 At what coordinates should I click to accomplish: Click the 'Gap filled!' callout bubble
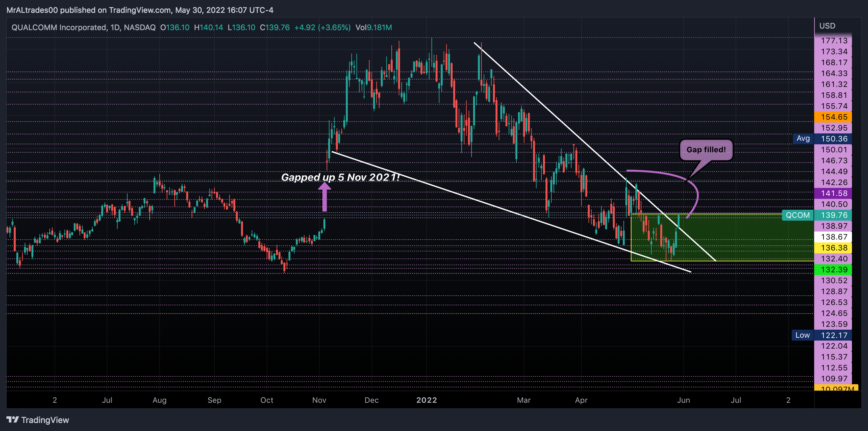706,150
